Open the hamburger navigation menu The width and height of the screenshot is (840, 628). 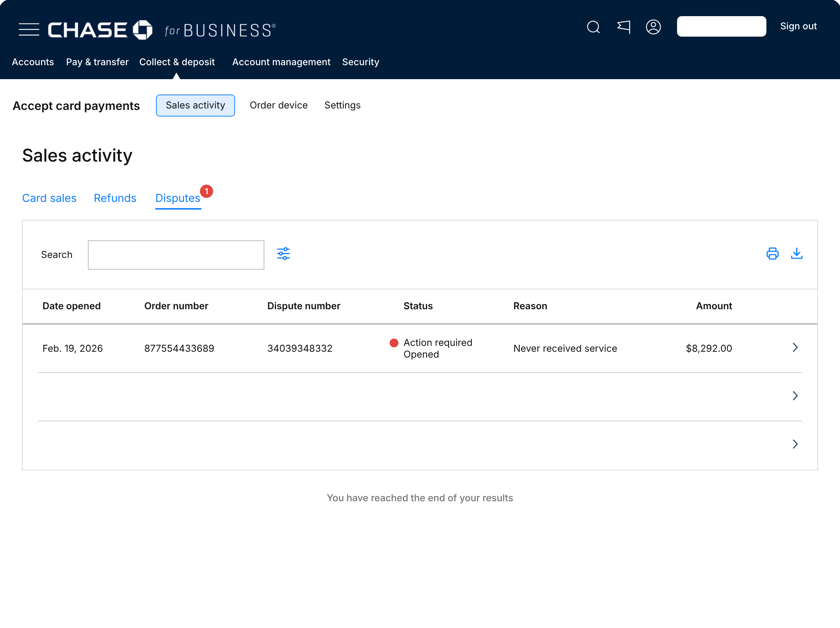(x=29, y=30)
